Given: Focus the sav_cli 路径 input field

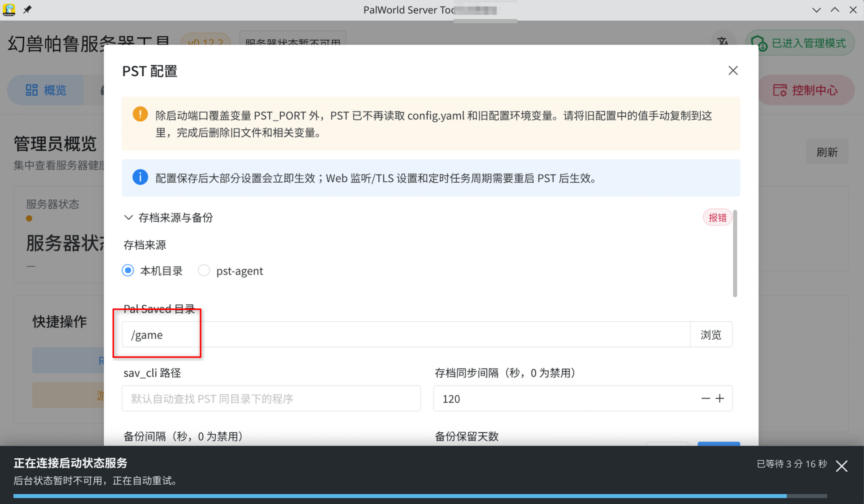Looking at the screenshot, I should pos(271,398).
